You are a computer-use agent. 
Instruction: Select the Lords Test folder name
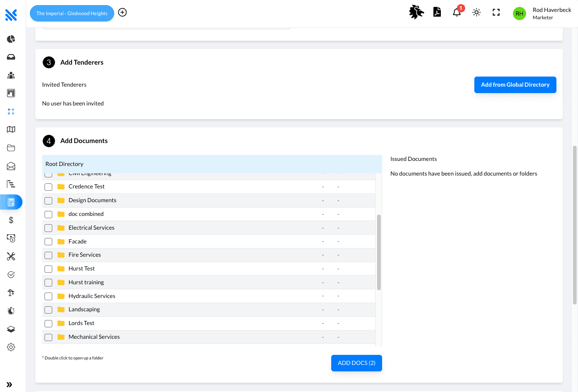[x=81, y=323]
